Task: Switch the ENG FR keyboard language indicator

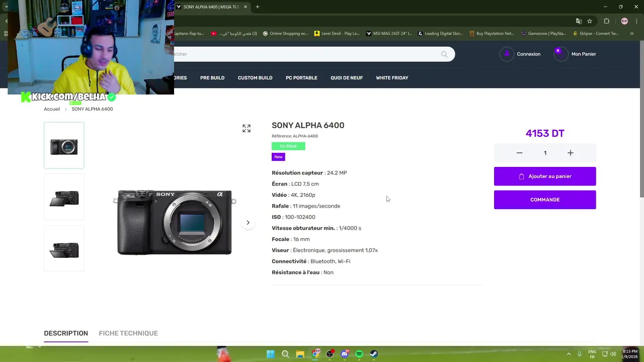Action: [x=592, y=354]
